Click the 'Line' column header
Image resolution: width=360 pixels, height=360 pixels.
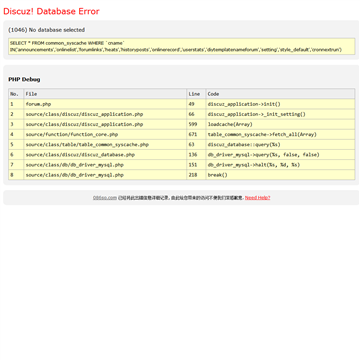click(x=196, y=94)
